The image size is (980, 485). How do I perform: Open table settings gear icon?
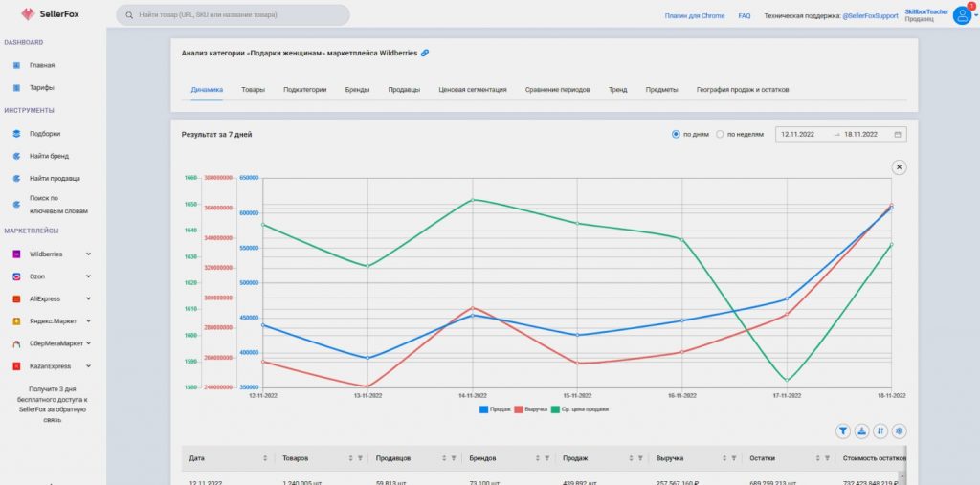click(899, 430)
